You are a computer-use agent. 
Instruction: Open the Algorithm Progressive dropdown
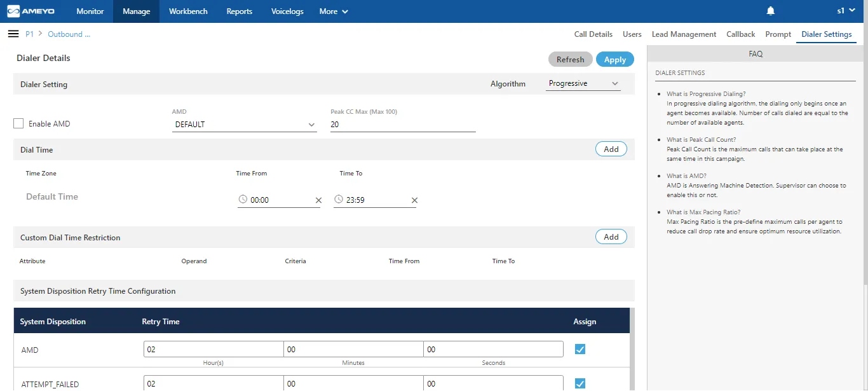[583, 83]
